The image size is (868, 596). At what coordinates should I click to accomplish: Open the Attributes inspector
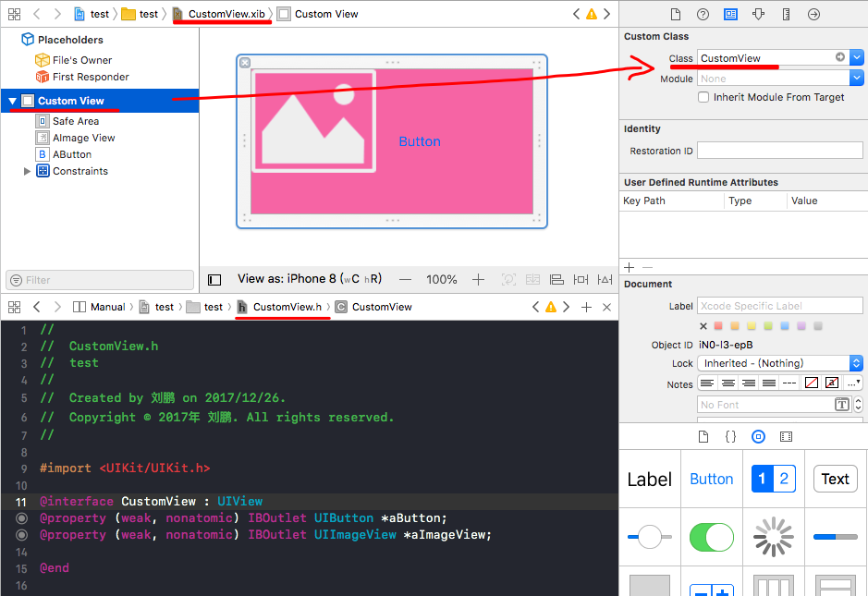[758, 15]
